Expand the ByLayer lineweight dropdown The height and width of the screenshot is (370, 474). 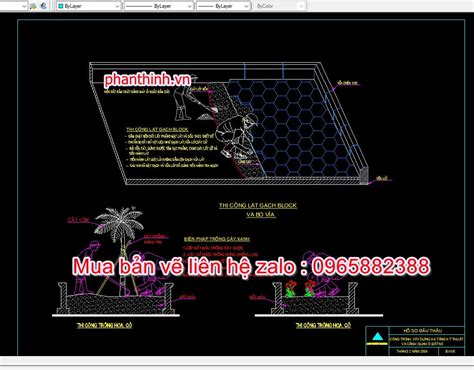pyautogui.click(x=223, y=6)
